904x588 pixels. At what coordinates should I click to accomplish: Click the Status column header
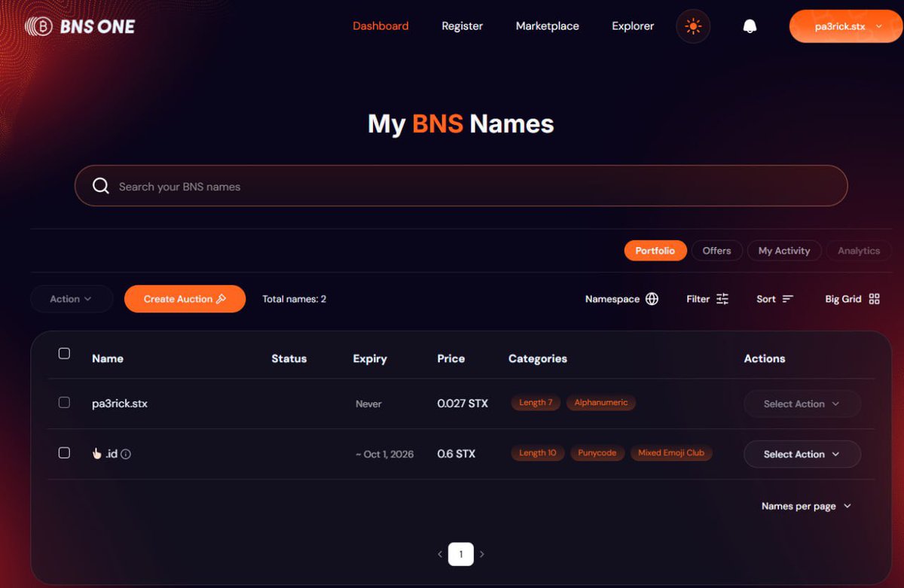point(289,358)
